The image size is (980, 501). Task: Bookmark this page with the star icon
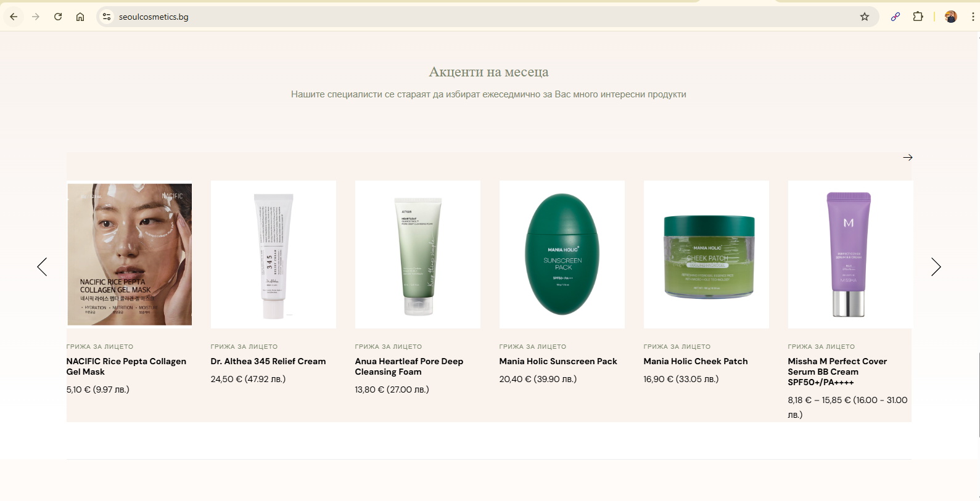point(865,17)
